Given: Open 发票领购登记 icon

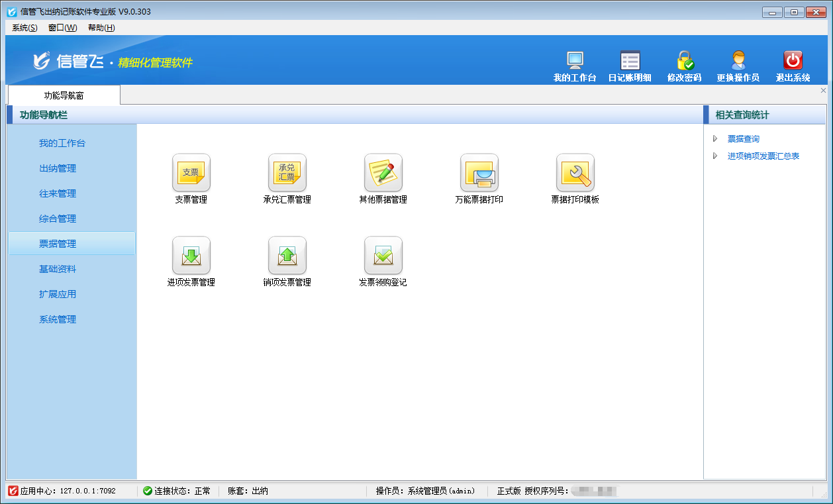Looking at the screenshot, I should (x=383, y=256).
